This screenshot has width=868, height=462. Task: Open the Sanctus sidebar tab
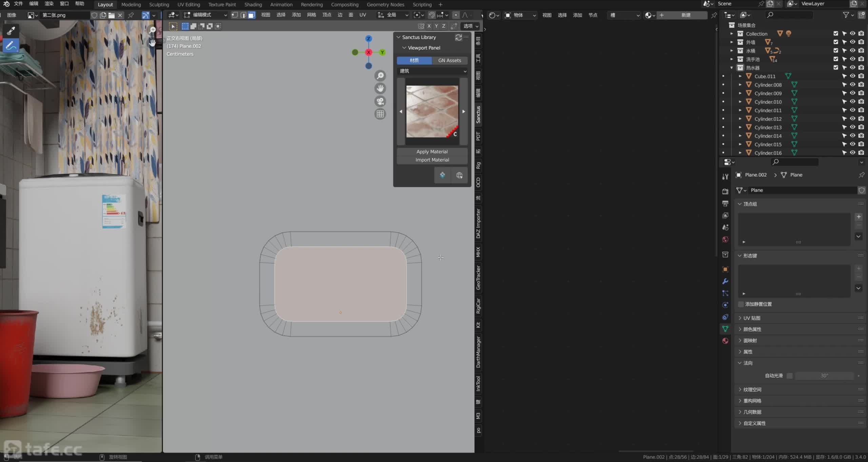478,115
